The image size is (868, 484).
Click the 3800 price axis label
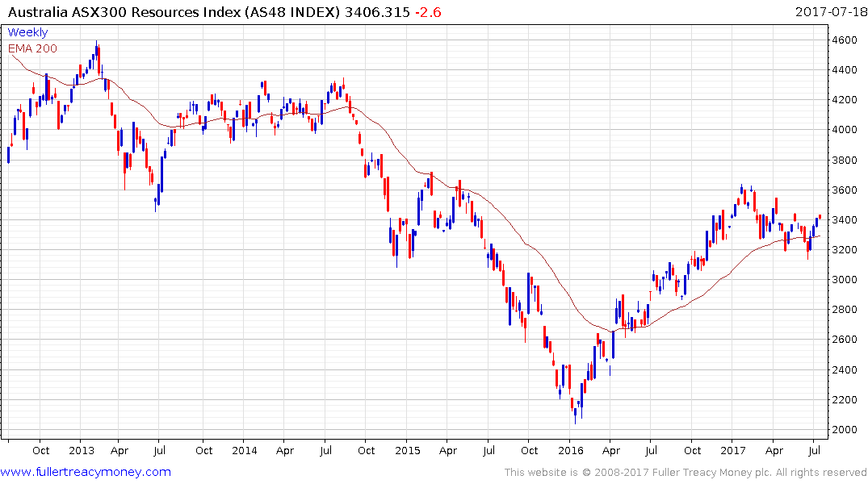point(845,160)
